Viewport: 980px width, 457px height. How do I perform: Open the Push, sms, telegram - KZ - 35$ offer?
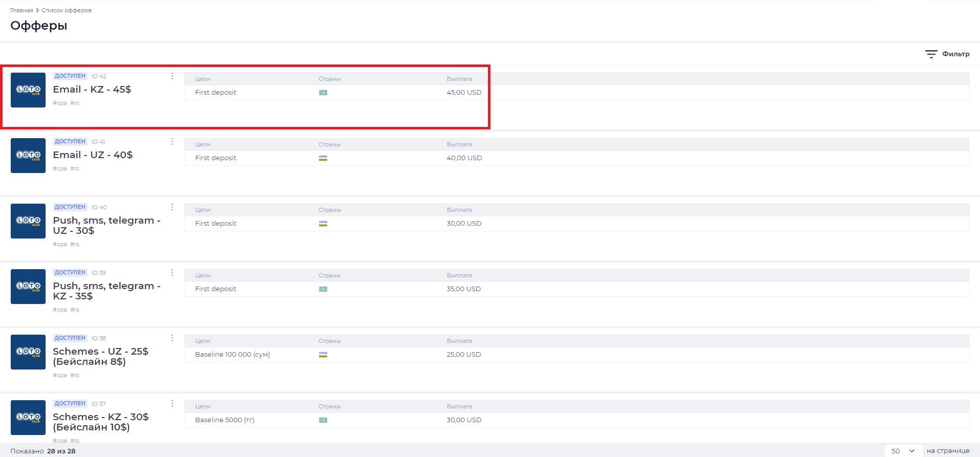106,291
